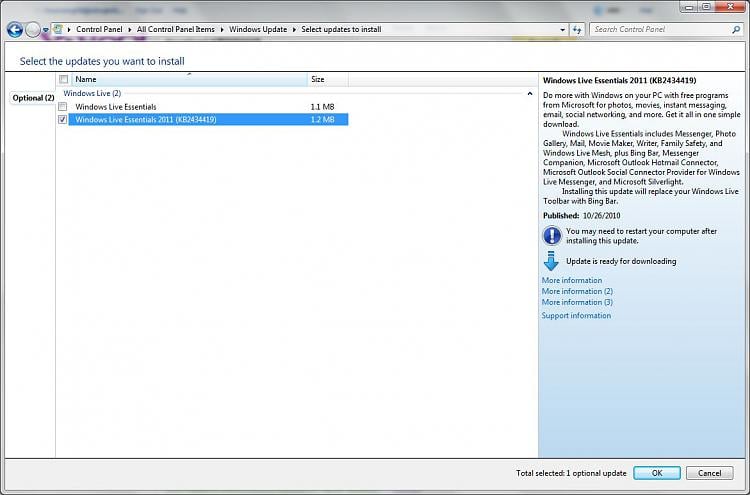
Task: Click Select updates to install breadcrumb
Action: 341,29
